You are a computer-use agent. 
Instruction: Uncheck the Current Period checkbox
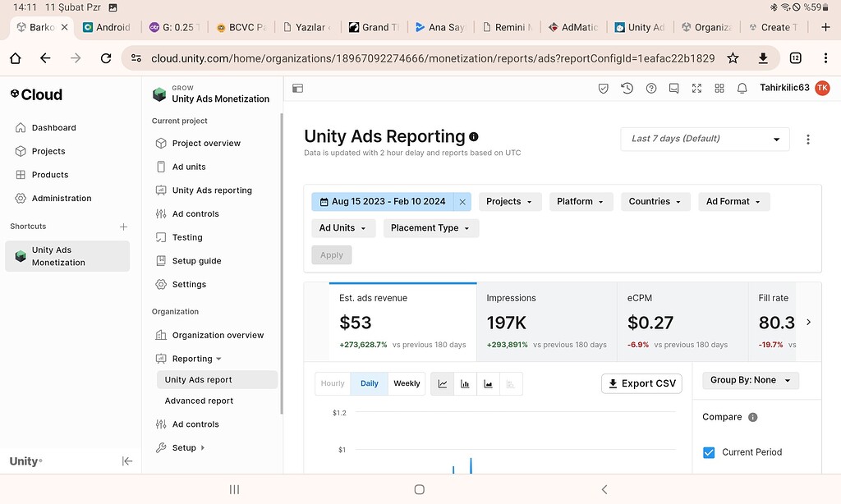click(709, 452)
